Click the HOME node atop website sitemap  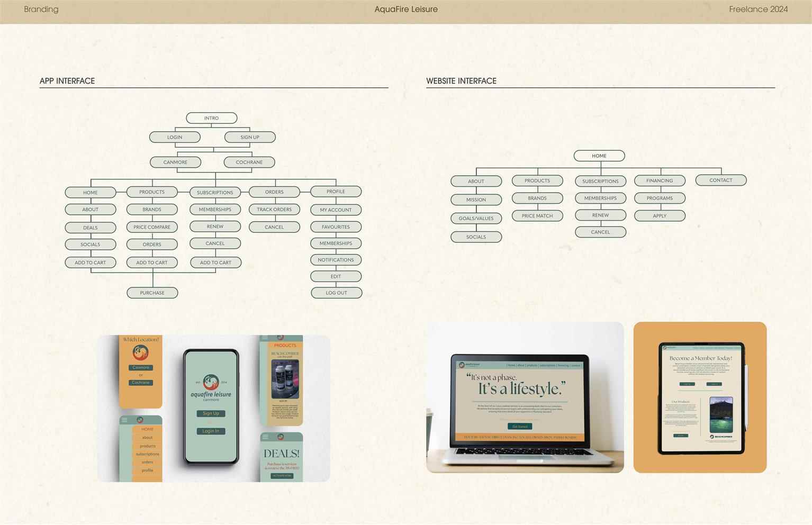point(599,156)
